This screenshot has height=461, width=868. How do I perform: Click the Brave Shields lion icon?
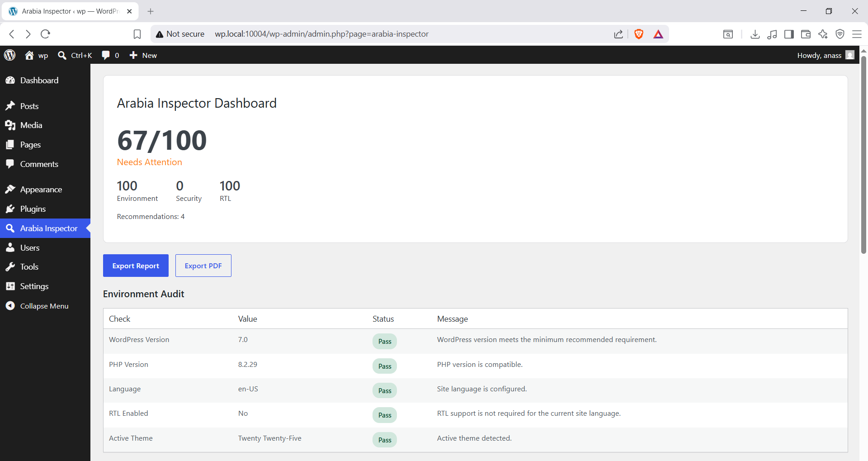(x=639, y=34)
